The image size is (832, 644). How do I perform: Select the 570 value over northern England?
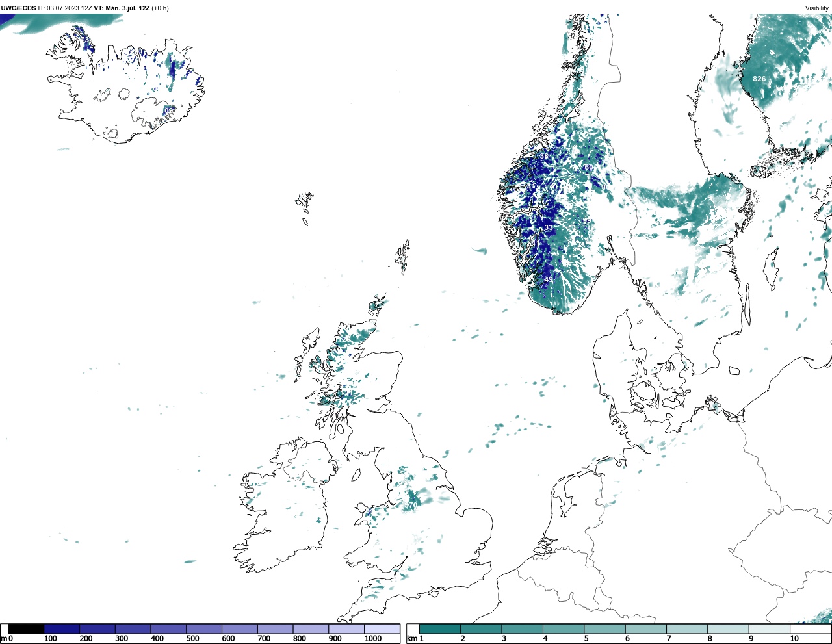411,505
